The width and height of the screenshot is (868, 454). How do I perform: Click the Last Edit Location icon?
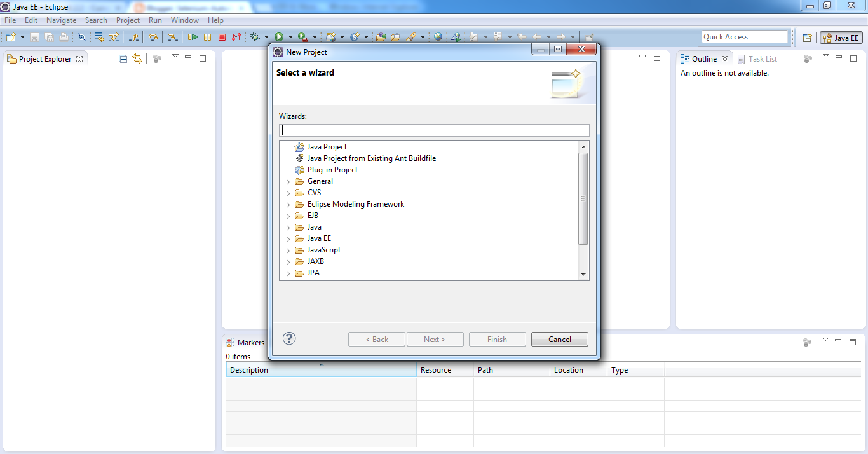click(522, 37)
